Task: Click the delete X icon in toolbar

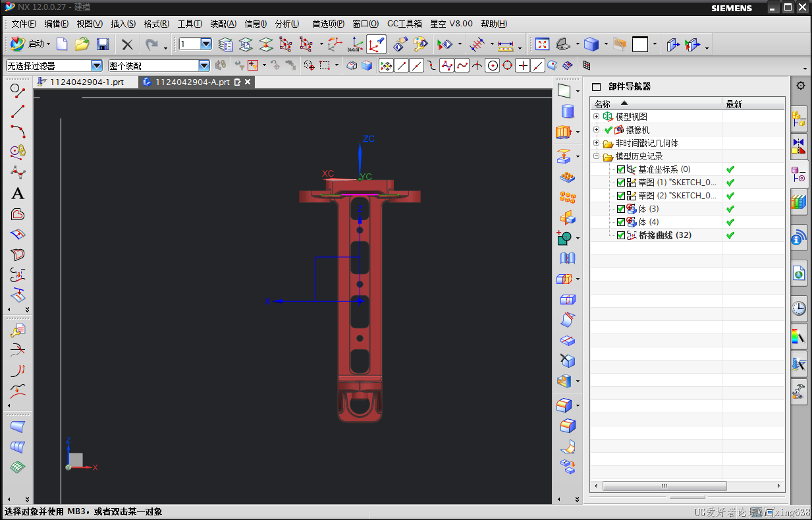Action: tap(127, 45)
